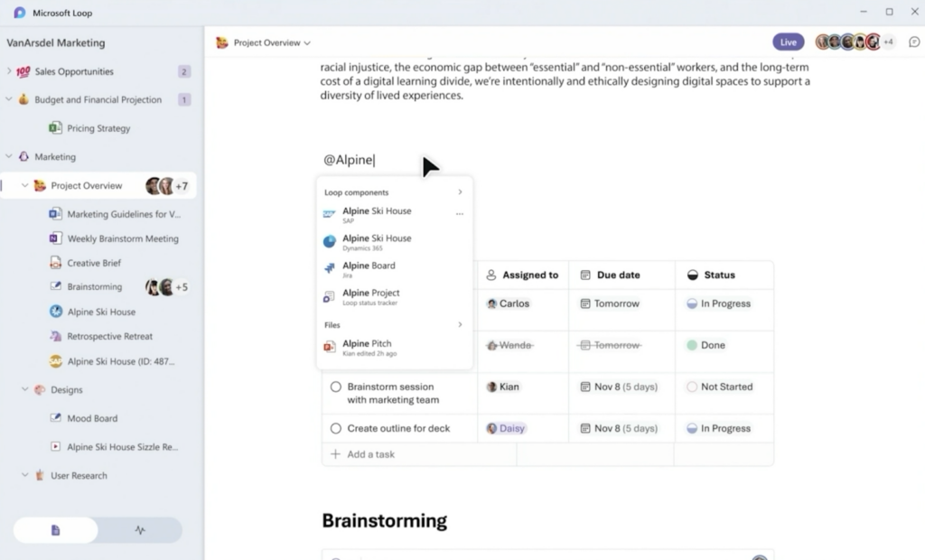The width and height of the screenshot is (925, 560).
Task: Click the video icon for Alpine Ski House Sizzle Reel
Action: pyautogui.click(x=55, y=447)
